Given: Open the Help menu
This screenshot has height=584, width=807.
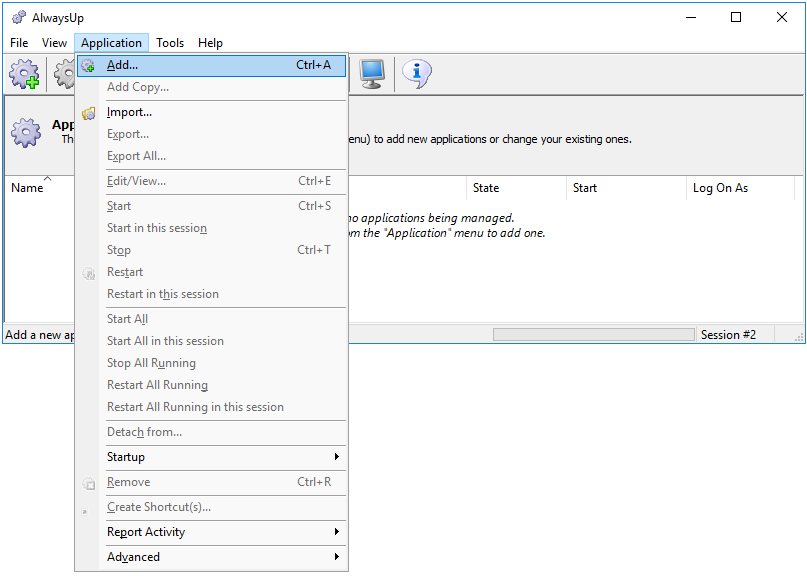Looking at the screenshot, I should pos(210,43).
